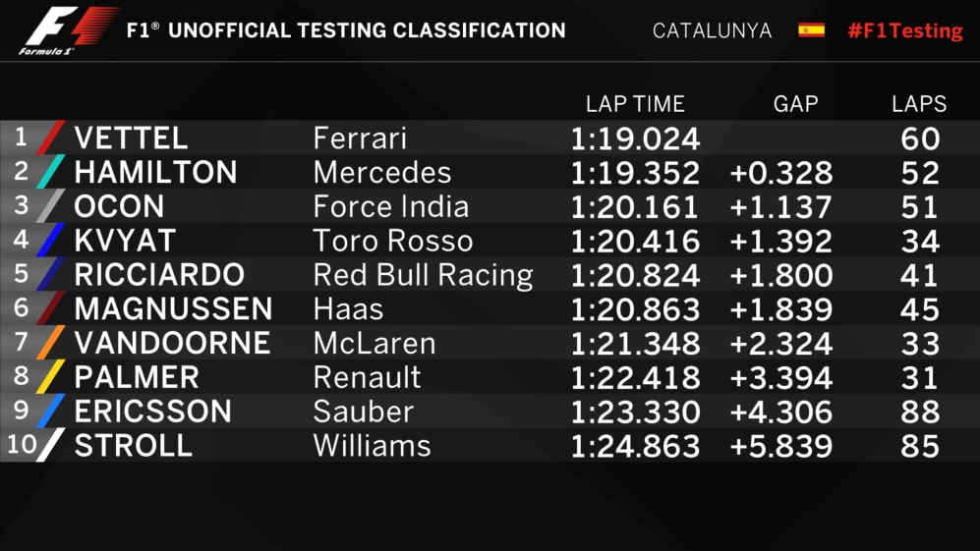980x551 pixels.
Task: Click Stroll's white Williams stripe
Action: (x=50, y=445)
